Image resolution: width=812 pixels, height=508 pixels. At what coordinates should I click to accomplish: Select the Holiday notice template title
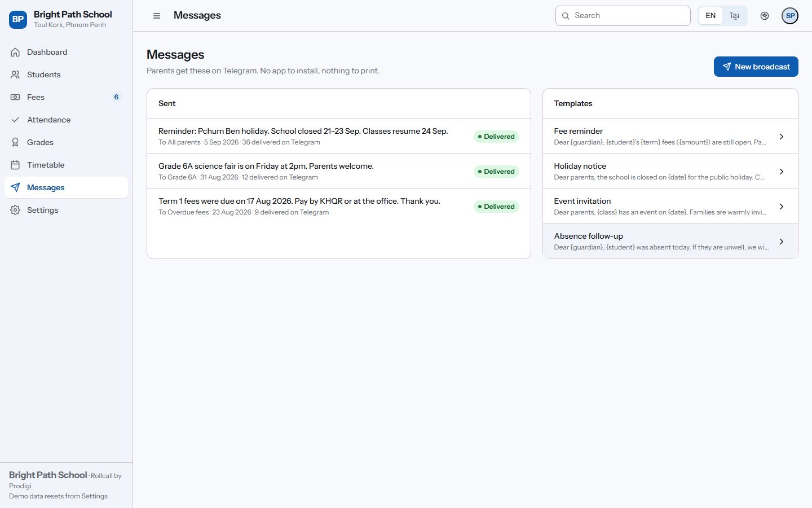click(x=580, y=166)
